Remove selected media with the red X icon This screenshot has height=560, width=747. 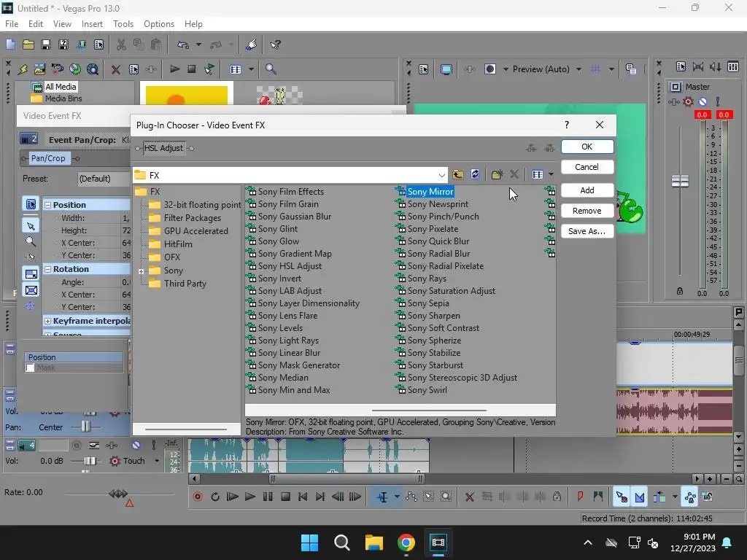(116, 69)
